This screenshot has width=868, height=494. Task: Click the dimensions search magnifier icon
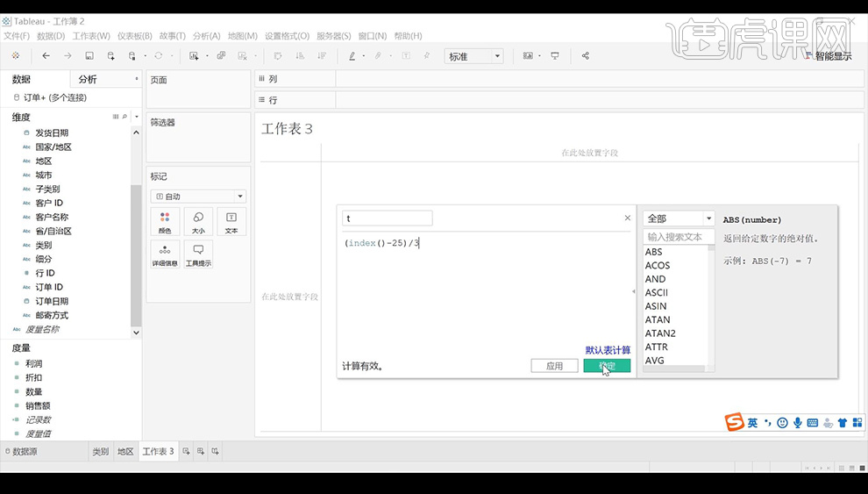[125, 117]
